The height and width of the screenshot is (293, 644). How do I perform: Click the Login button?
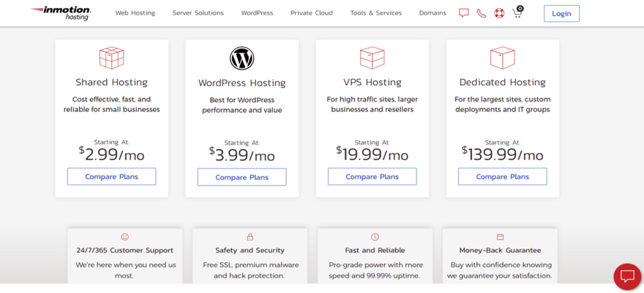click(x=561, y=13)
